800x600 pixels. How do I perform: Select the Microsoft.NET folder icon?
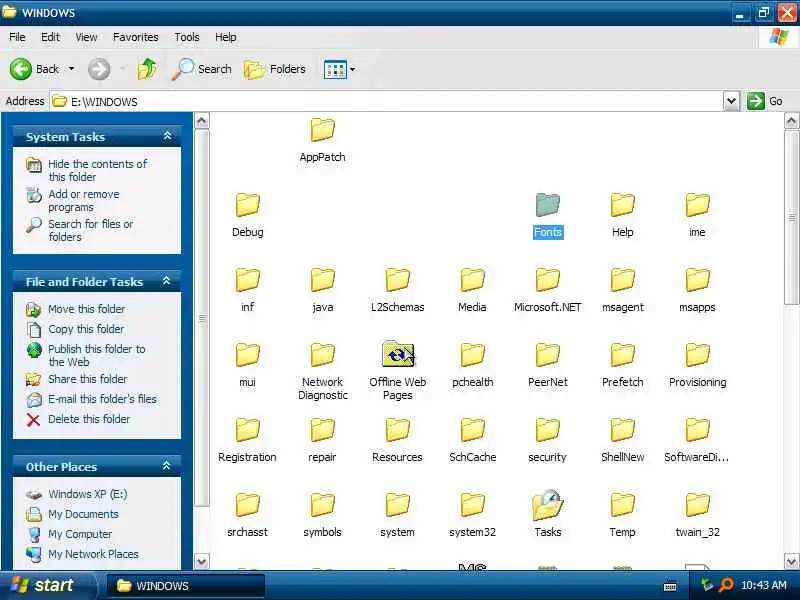click(547, 280)
